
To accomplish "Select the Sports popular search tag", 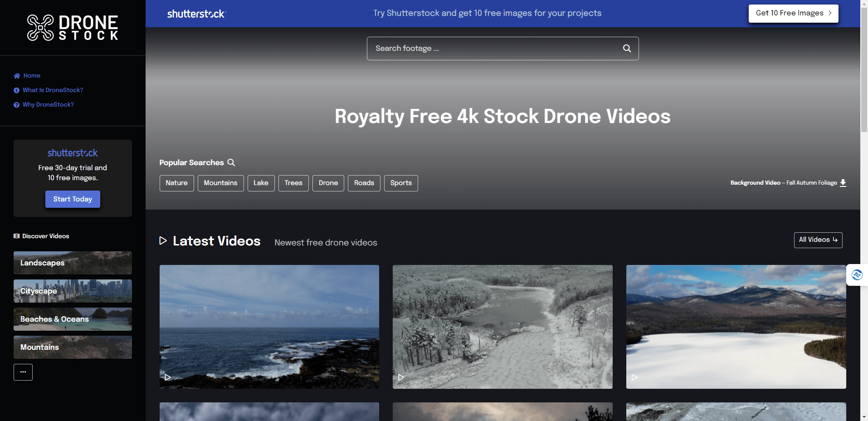I will [x=400, y=183].
